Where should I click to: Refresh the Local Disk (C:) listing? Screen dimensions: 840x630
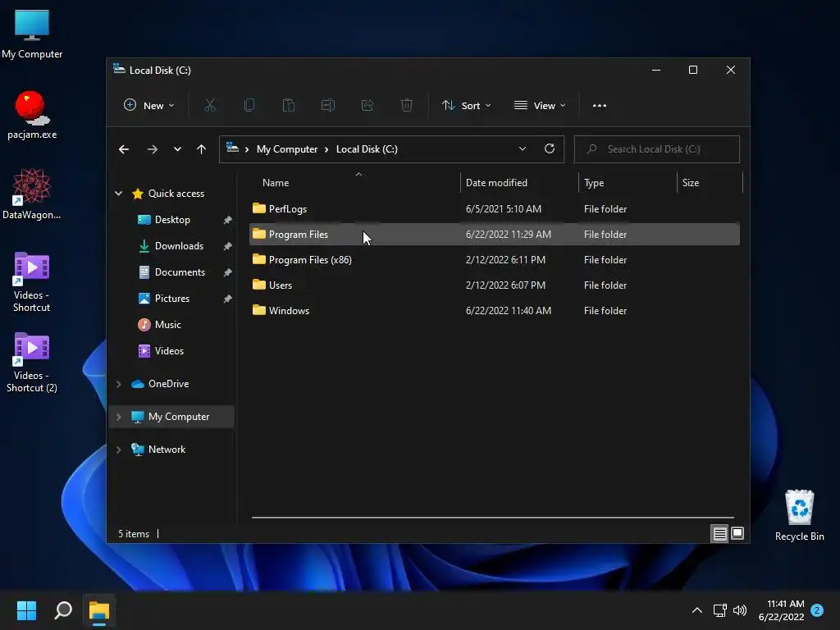(549, 149)
